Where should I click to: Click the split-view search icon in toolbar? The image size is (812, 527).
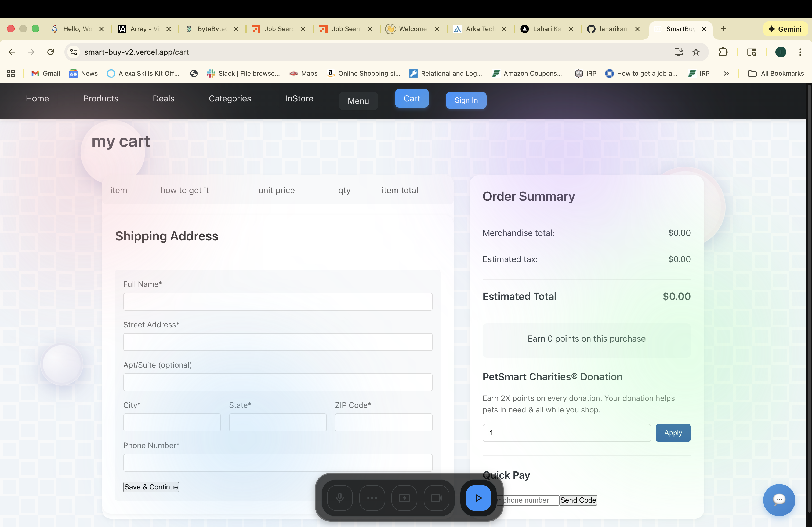pyautogui.click(x=752, y=52)
